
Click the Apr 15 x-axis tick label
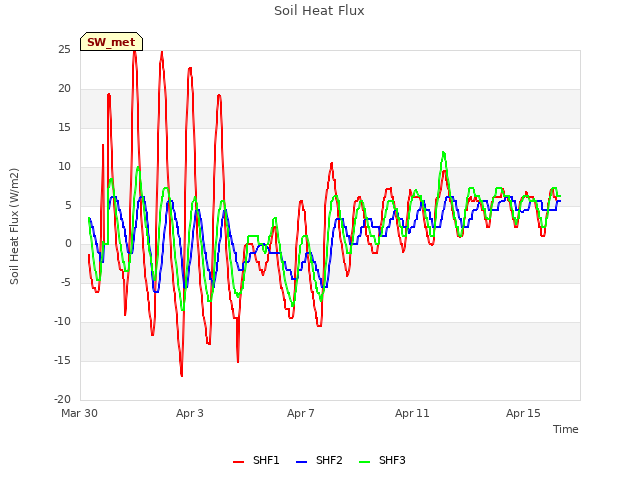click(523, 413)
